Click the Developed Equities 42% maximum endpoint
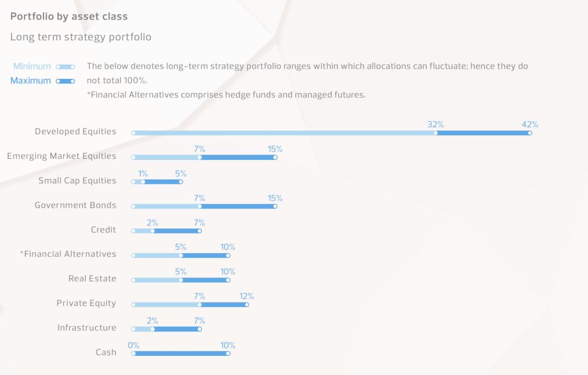588x375 pixels. click(530, 133)
